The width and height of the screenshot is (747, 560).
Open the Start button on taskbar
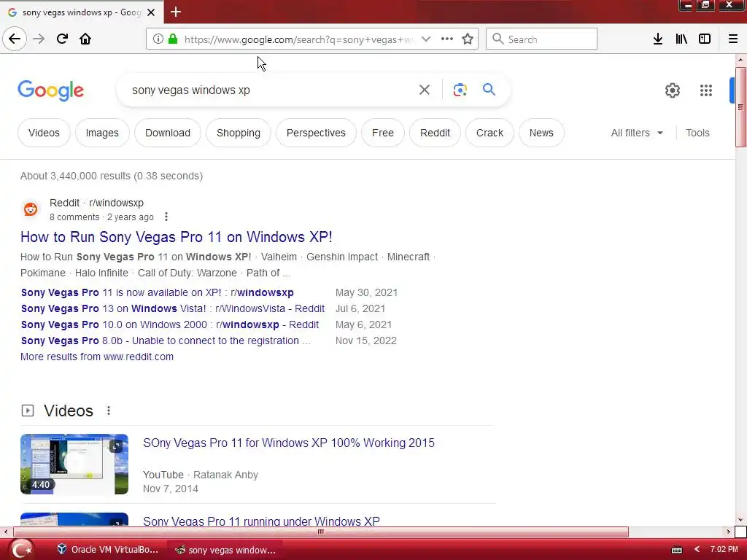(x=21, y=550)
